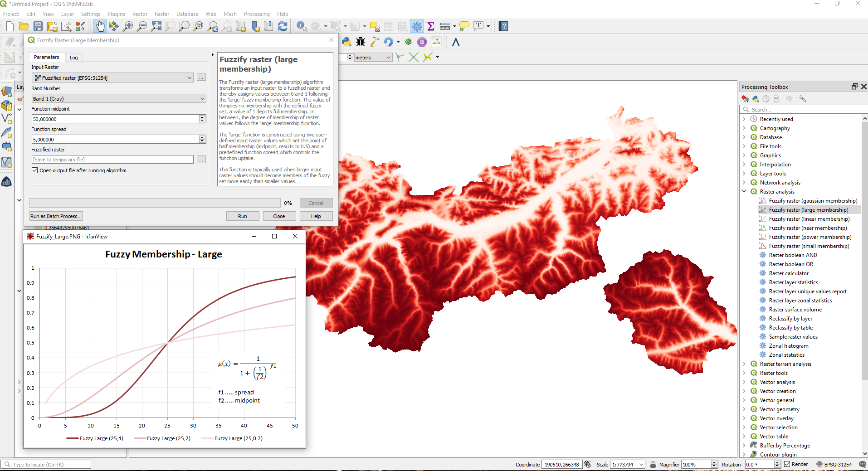Open the Input Raster dropdown
The height and width of the screenshot is (471, 868).
112,78
